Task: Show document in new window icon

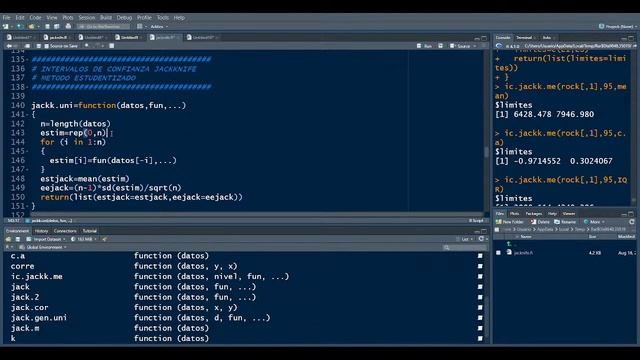Action: point(27,46)
